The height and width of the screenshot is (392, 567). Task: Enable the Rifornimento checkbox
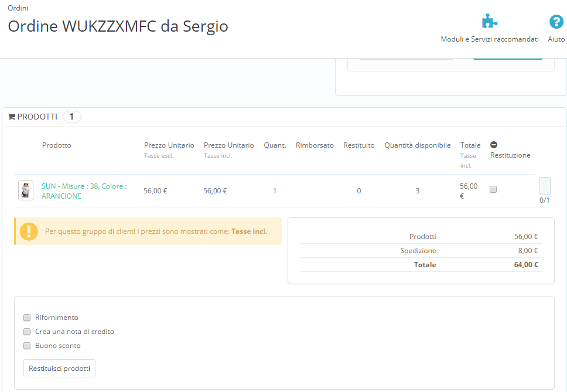[26, 317]
